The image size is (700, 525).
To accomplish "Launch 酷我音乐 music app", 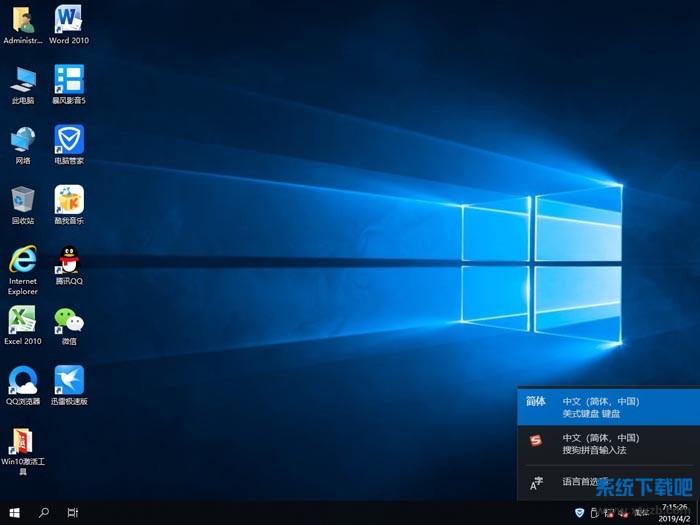I will pyautogui.click(x=69, y=200).
